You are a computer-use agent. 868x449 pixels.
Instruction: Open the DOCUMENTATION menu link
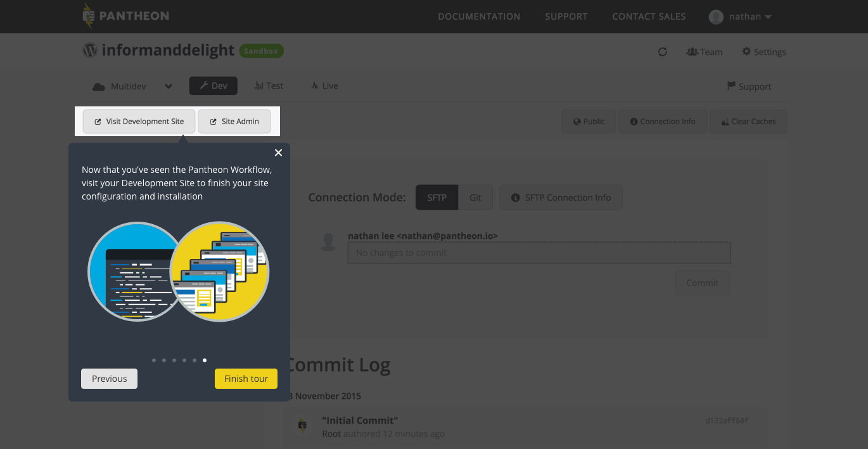[x=479, y=16]
